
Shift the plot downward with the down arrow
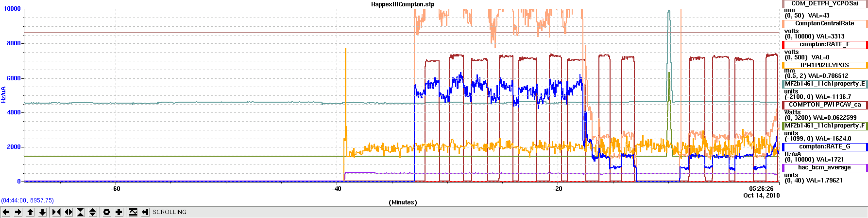pyautogui.click(x=43, y=212)
